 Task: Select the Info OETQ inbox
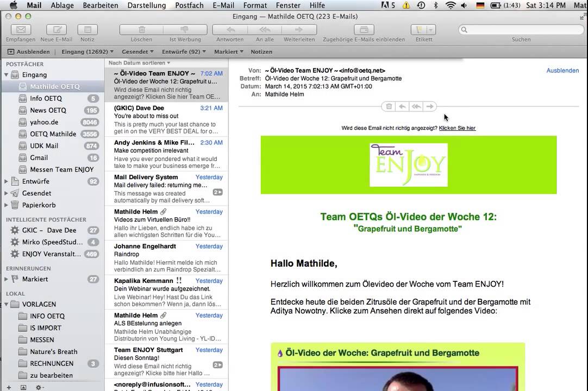tap(53, 99)
